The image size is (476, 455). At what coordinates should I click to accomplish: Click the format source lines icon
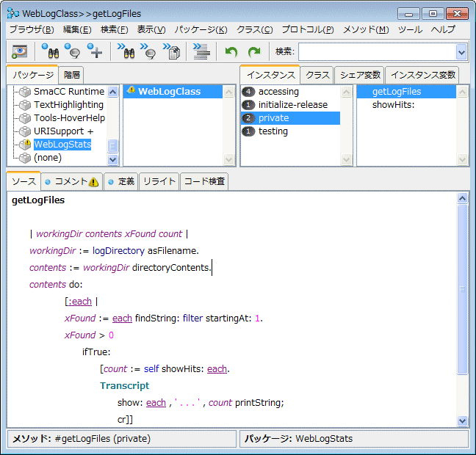click(x=201, y=51)
